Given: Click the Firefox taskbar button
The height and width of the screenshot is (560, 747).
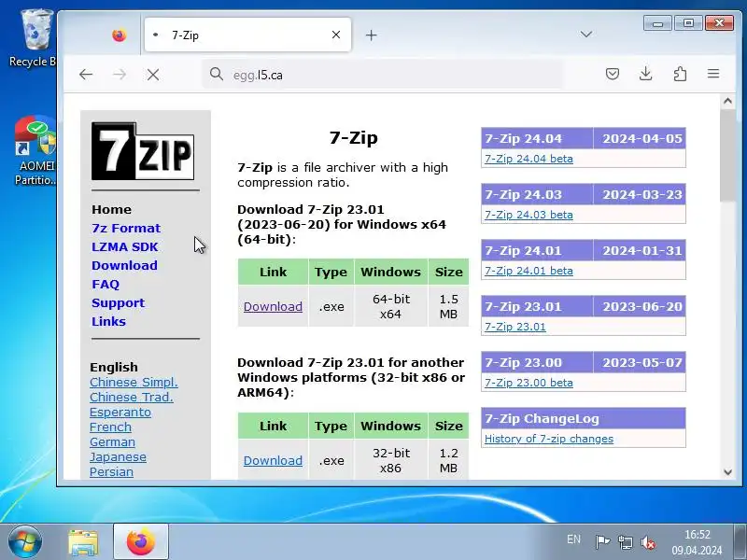Looking at the screenshot, I should (x=141, y=541).
